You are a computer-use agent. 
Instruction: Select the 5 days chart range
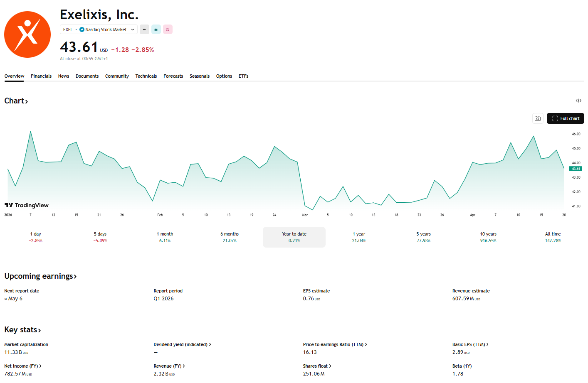(100, 237)
